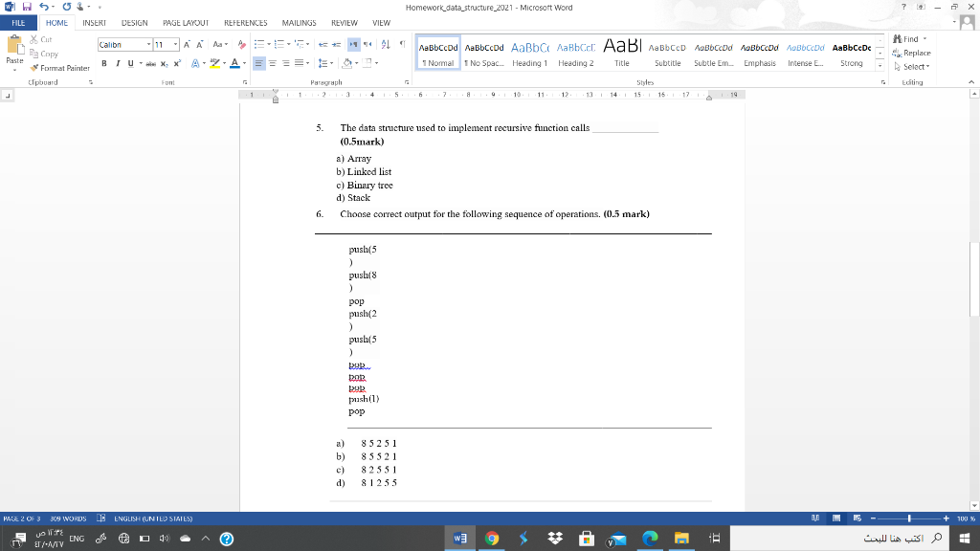Open the Sort dialog from the Paragraph group

pos(385,44)
